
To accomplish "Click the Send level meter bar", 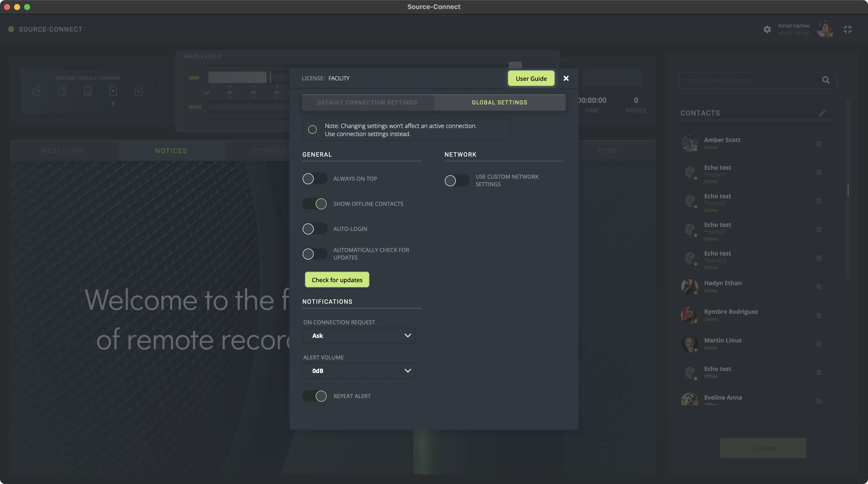I will pos(249,78).
